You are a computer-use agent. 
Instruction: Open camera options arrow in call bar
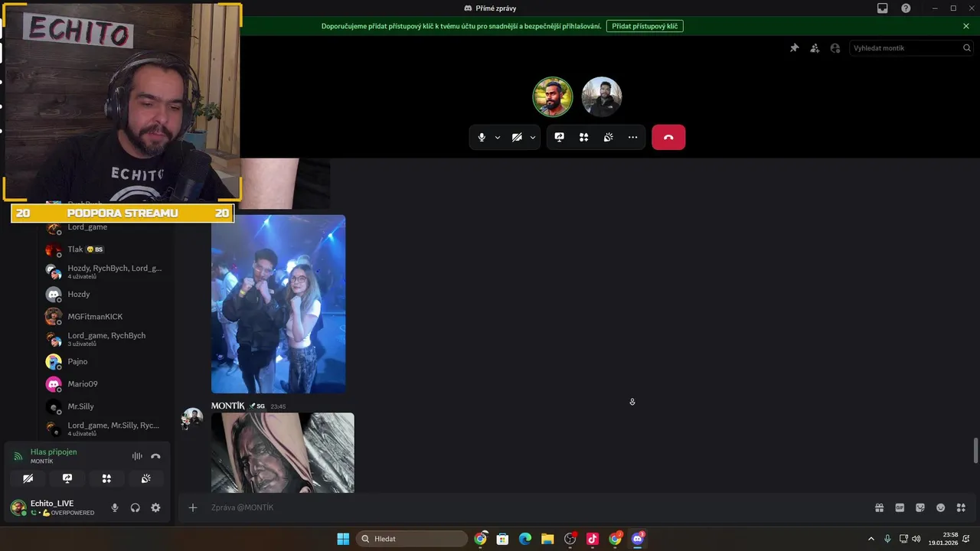(532, 138)
